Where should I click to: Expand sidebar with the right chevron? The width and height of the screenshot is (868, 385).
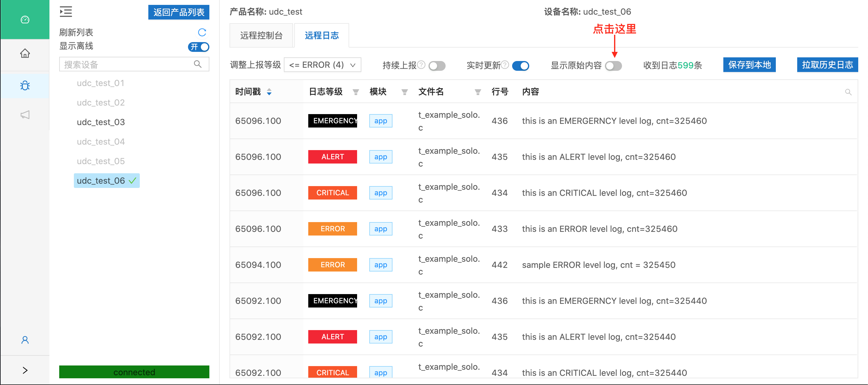pyautogui.click(x=25, y=370)
